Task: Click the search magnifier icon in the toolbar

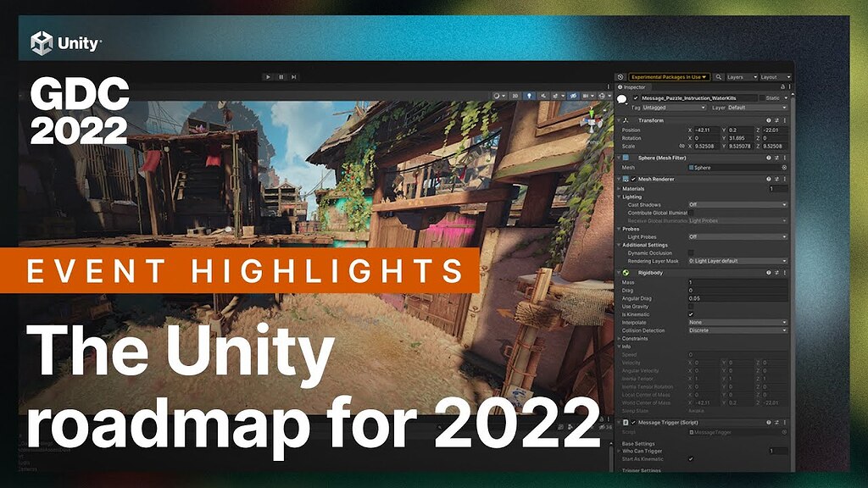Action: click(719, 76)
